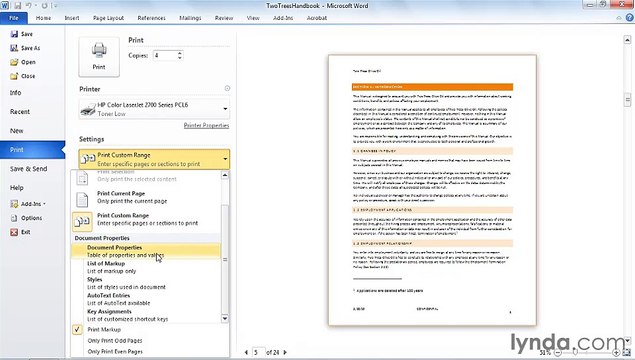Click the Undo icon in quick access toolbar
The width and height of the screenshot is (635, 360).
point(29,6)
